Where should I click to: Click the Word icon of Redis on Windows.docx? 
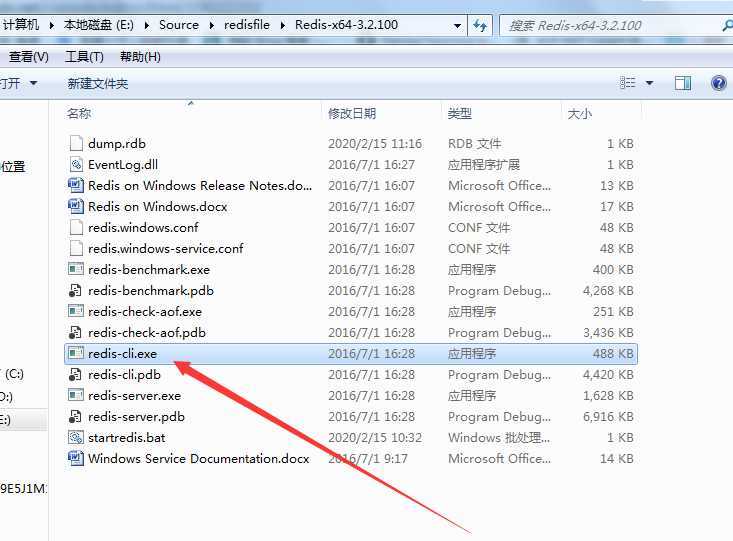(76, 206)
